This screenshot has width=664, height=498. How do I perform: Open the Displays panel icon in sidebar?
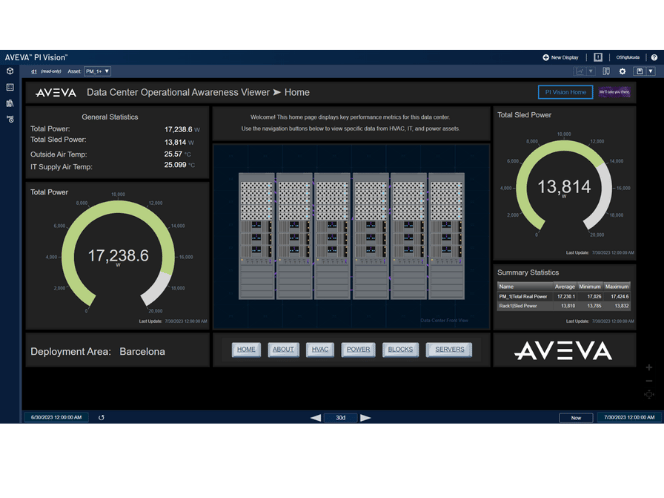pos(10,87)
